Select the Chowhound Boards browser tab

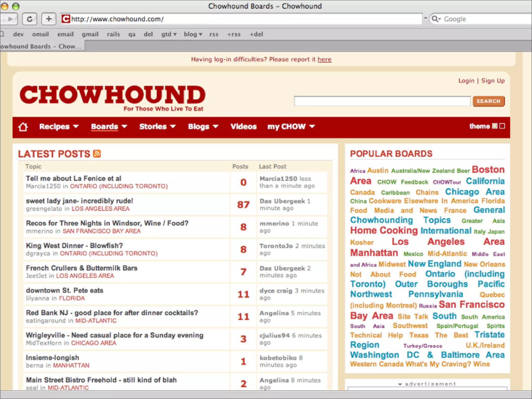(42, 46)
